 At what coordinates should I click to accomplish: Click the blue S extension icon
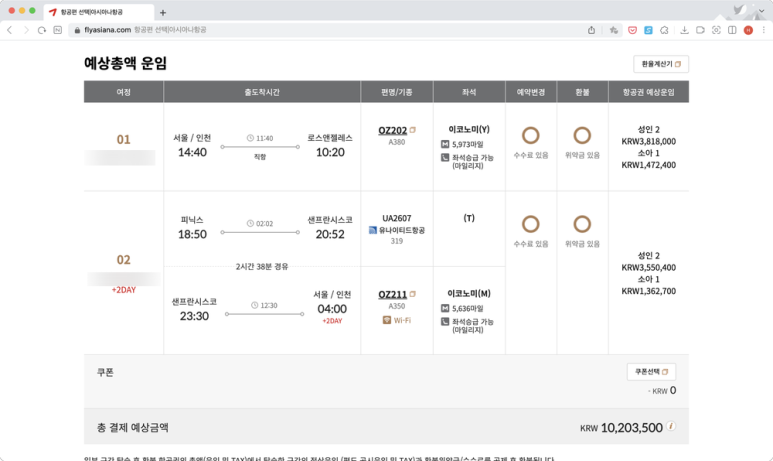[648, 30]
